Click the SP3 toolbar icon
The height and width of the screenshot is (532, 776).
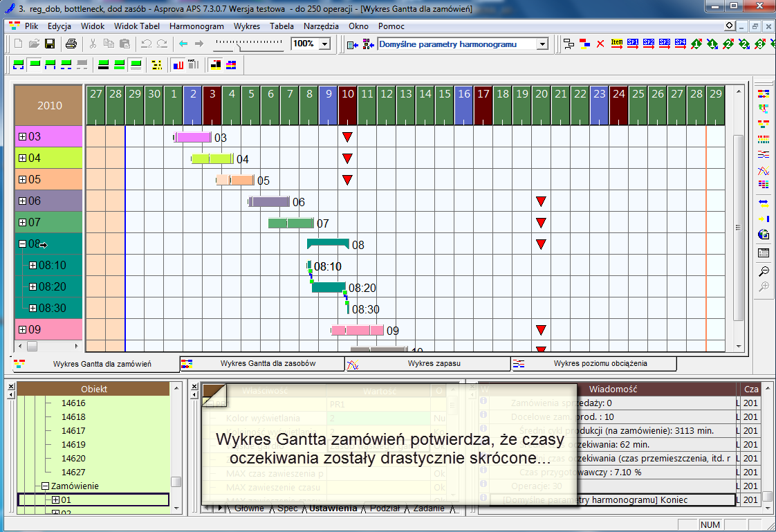coord(664,44)
